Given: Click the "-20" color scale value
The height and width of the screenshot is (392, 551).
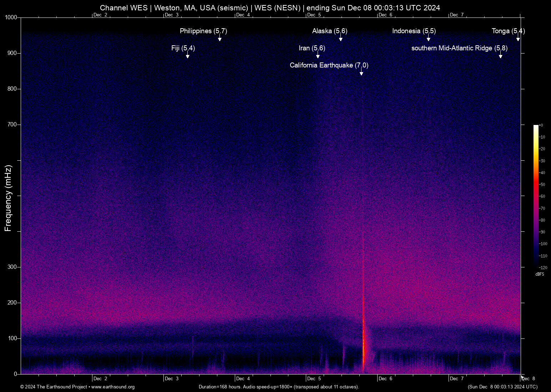Looking at the screenshot, I should coord(542,149).
